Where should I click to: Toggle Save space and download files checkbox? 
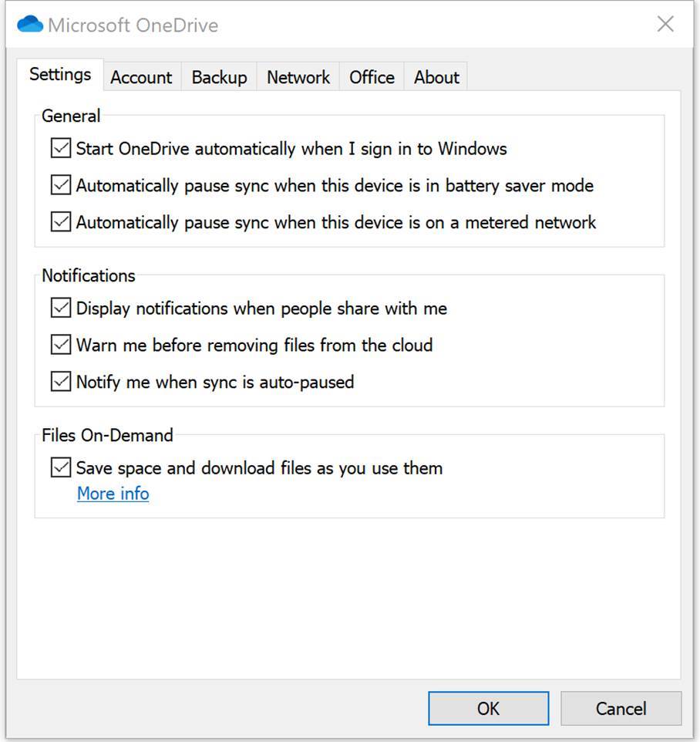61,468
